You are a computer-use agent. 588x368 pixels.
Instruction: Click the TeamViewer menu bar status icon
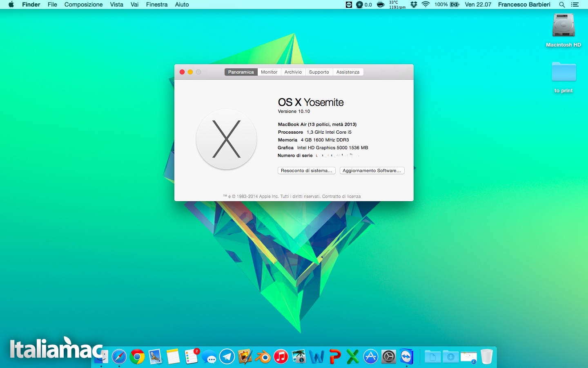pyautogui.click(x=349, y=4)
